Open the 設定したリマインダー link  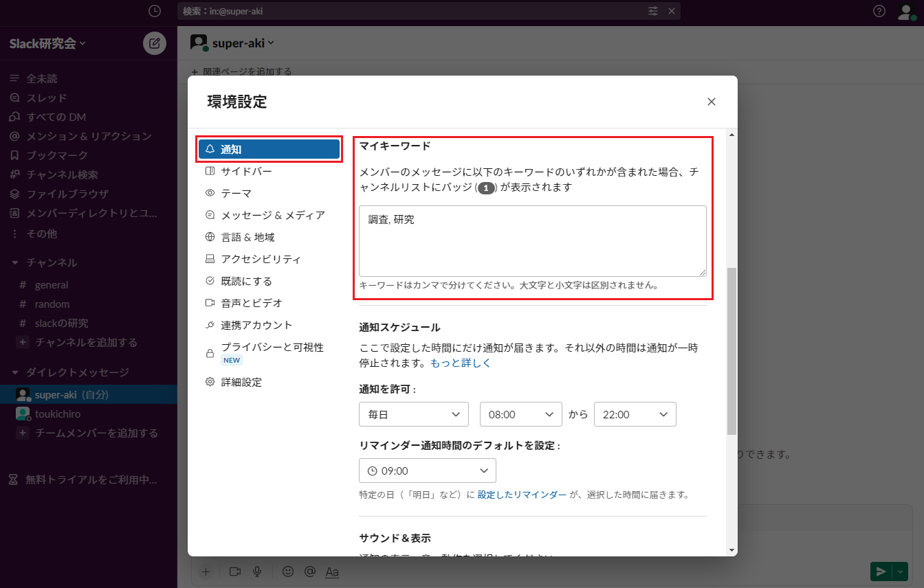click(522, 495)
